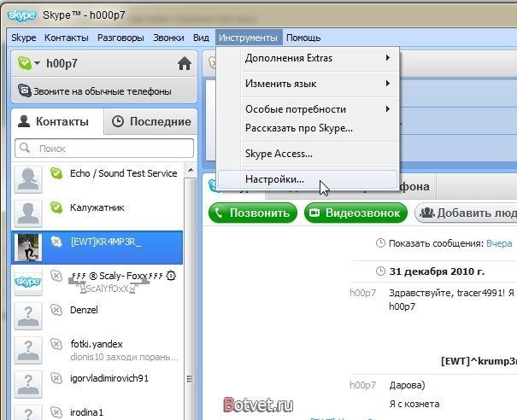Click the Skype logo in title bar

pos(21,15)
